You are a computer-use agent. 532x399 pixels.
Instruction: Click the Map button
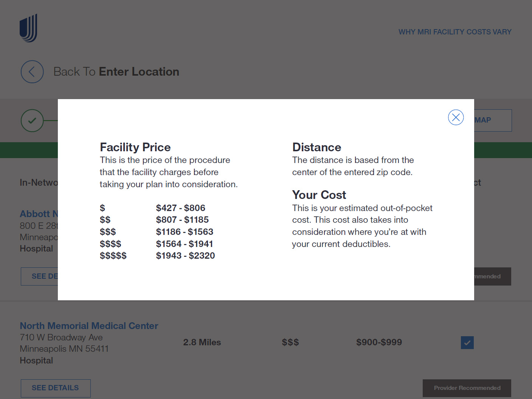click(493, 120)
